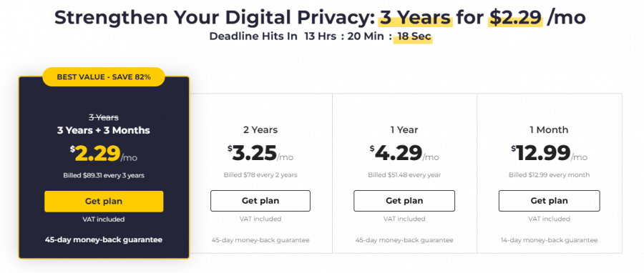Click Billed $89.31 every 3 years text
The width and height of the screenshot is (644, 273).
click(104, 175)
